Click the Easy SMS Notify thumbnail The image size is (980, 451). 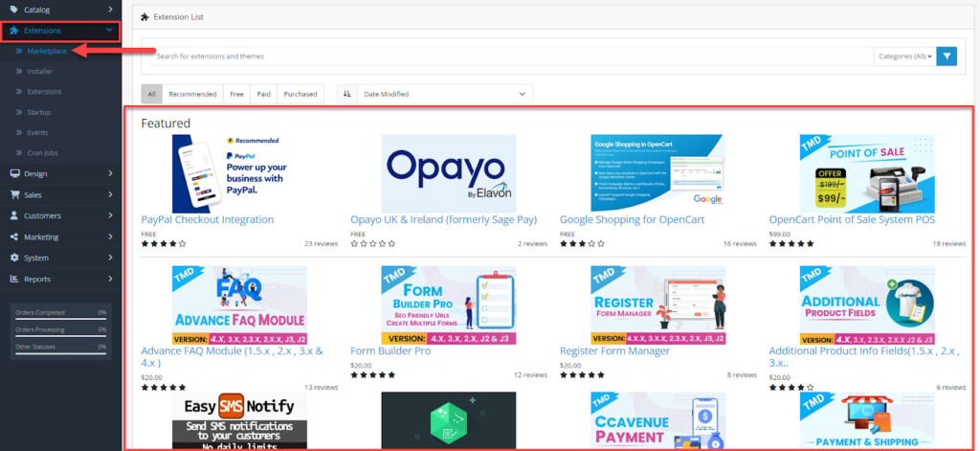(x=239, y=421)
